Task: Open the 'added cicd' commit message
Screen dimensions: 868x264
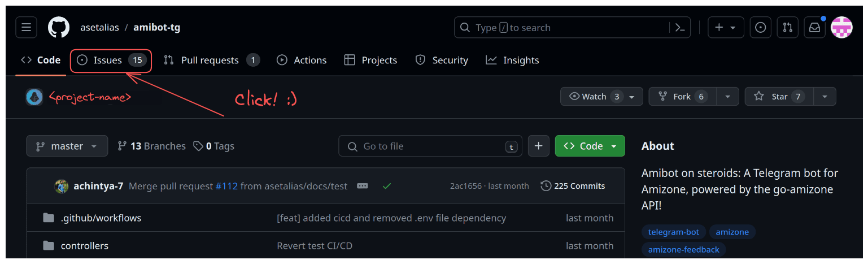Action: pyautogui.click(x=391, y=218)
